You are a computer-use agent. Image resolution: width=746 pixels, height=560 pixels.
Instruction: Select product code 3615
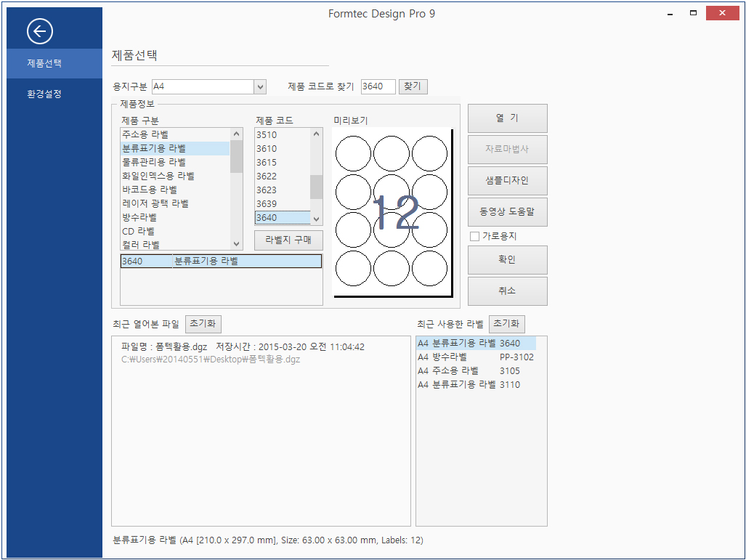[283, 162]
